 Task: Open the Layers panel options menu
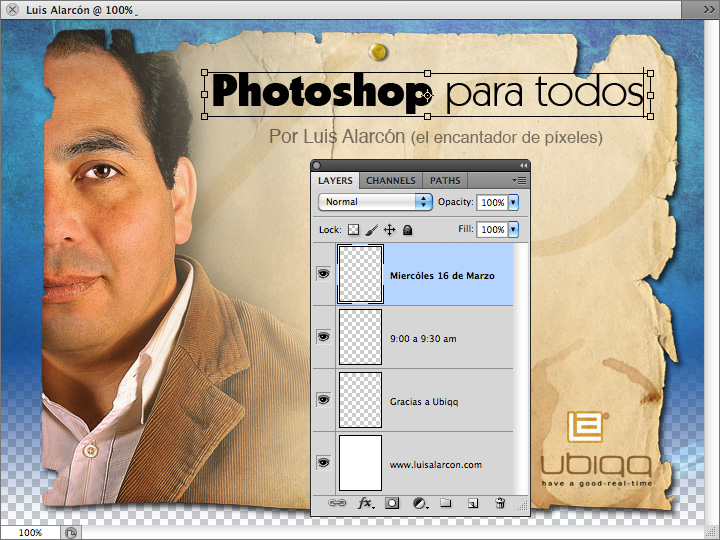coord(519,180)
